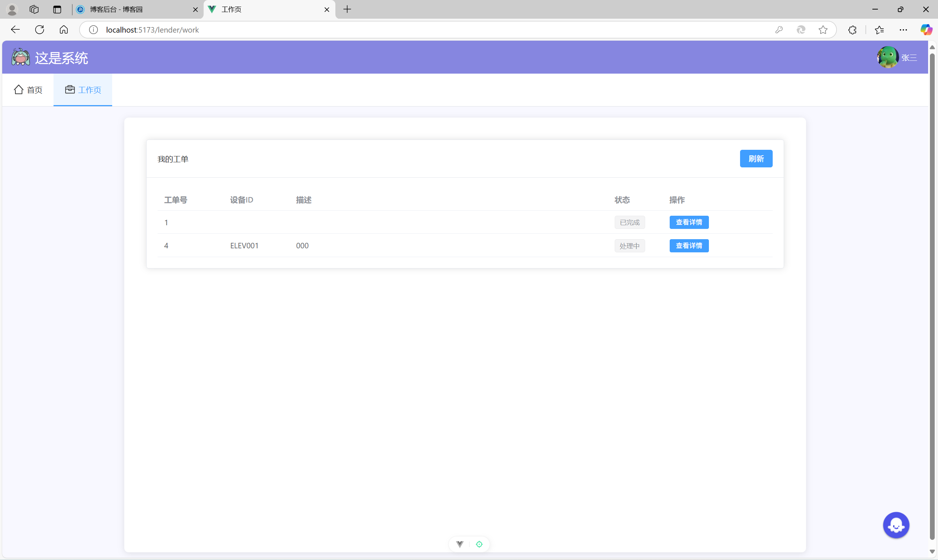Switch to the 首页 menu item
The height and width of the screenshot is (560, 938).
28,90
